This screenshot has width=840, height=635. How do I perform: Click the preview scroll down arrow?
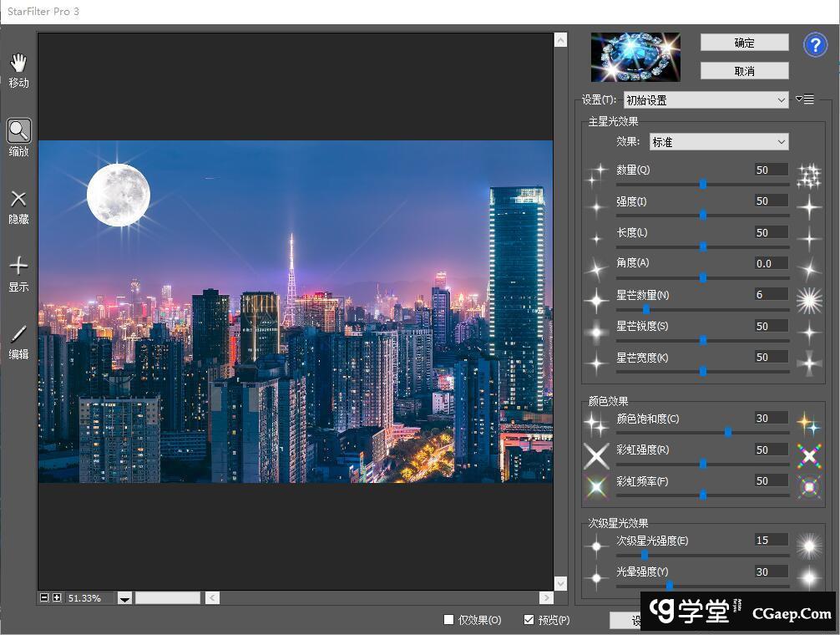click(x=560, y=583)
